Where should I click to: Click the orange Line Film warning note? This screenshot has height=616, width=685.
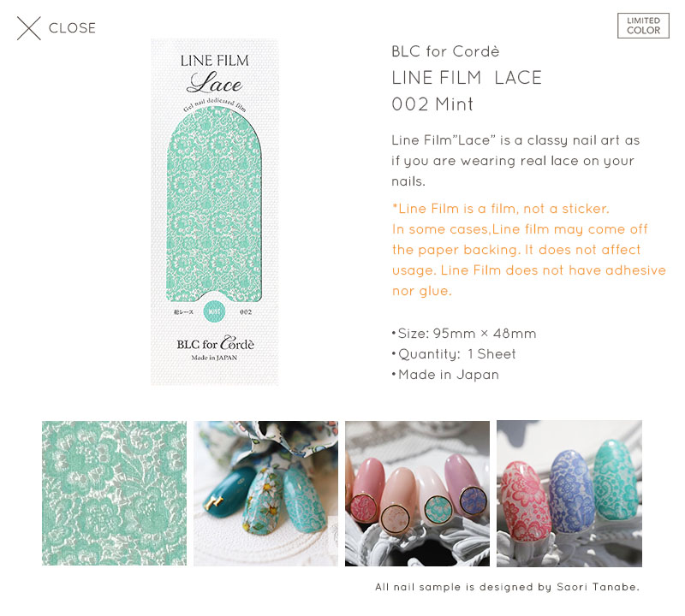(528, 250)
